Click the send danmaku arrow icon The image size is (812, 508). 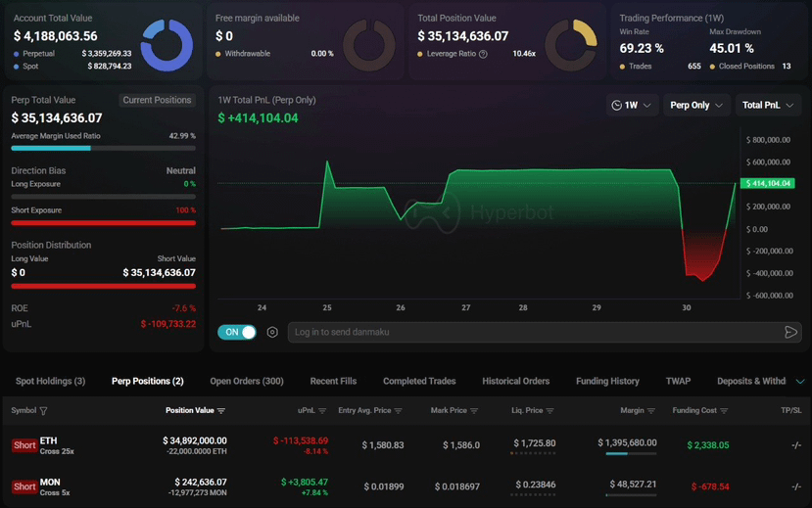tap(790, 332)
